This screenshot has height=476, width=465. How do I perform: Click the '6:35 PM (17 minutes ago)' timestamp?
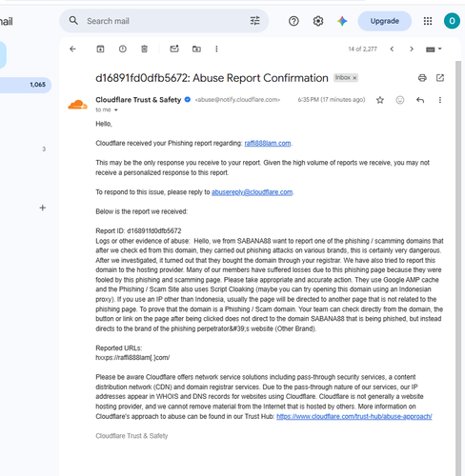tap(332, 100)
